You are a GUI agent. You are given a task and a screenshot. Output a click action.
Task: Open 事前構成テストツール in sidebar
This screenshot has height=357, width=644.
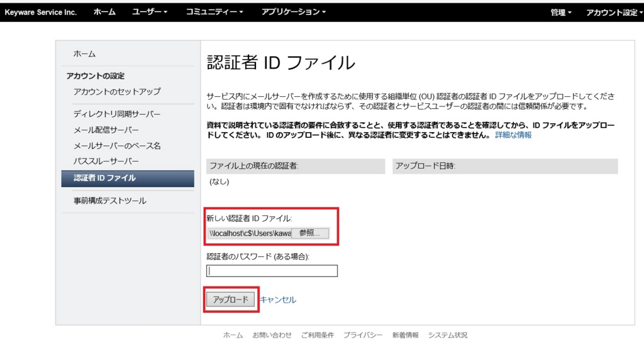point(109,201)
